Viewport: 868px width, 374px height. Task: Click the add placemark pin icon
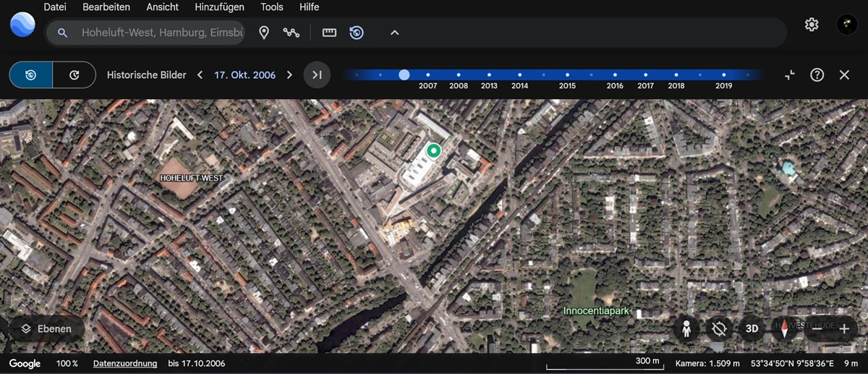click(x=265, y=33)
